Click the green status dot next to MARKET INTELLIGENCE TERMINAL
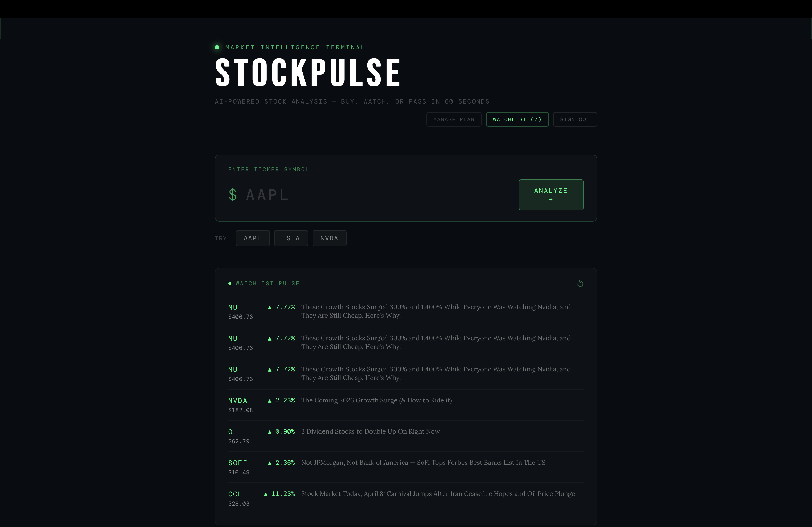Viewport: 812px width, 527px height. tap(217, 47)
